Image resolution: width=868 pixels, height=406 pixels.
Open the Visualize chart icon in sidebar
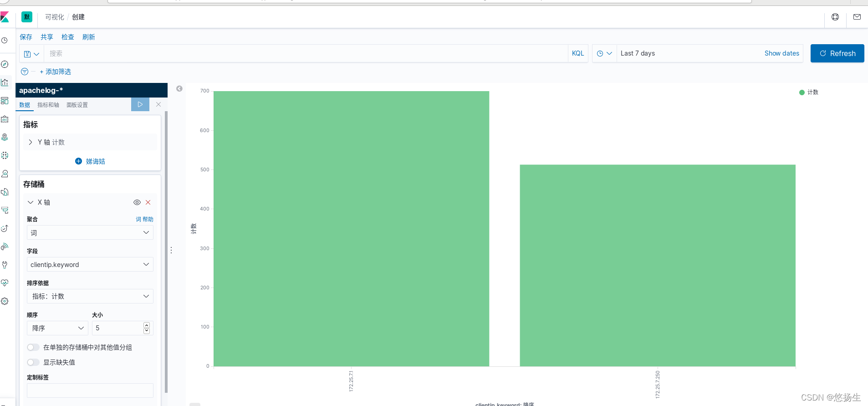(x=5, y=82)
